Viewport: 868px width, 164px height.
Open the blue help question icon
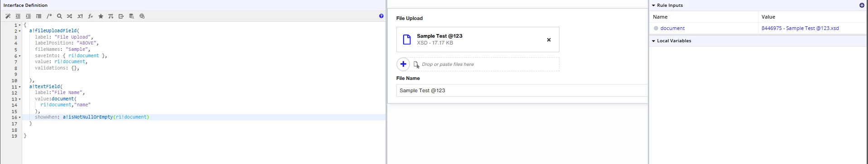point(381,16)
